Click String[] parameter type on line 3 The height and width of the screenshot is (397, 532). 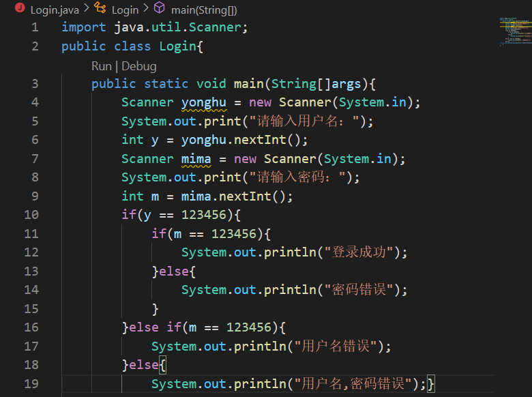301,84
